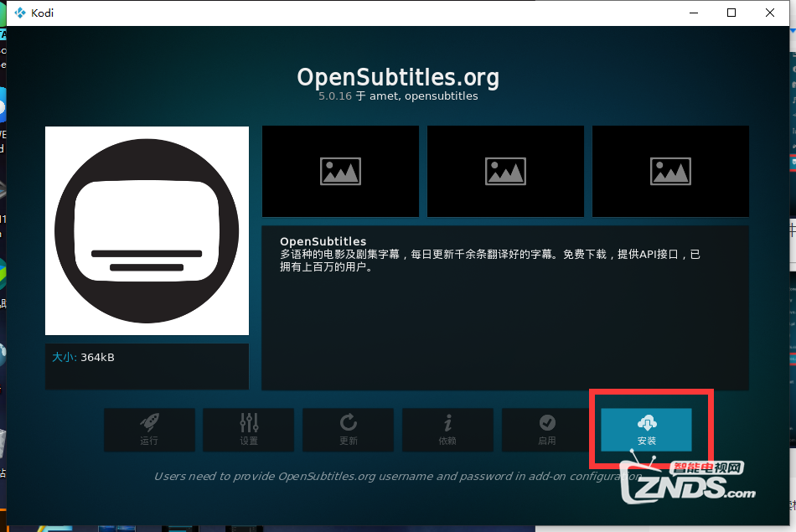Open the add-on configuration settings
This screenshot has height=532, width=796.
tap(248, 430)
